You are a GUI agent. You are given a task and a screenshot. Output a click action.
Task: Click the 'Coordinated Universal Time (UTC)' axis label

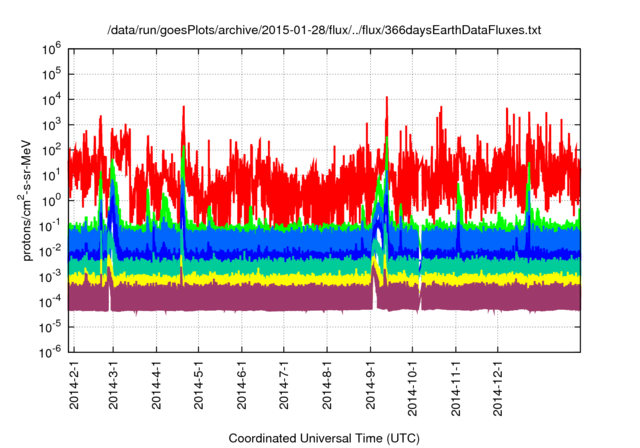click(324, 438)
